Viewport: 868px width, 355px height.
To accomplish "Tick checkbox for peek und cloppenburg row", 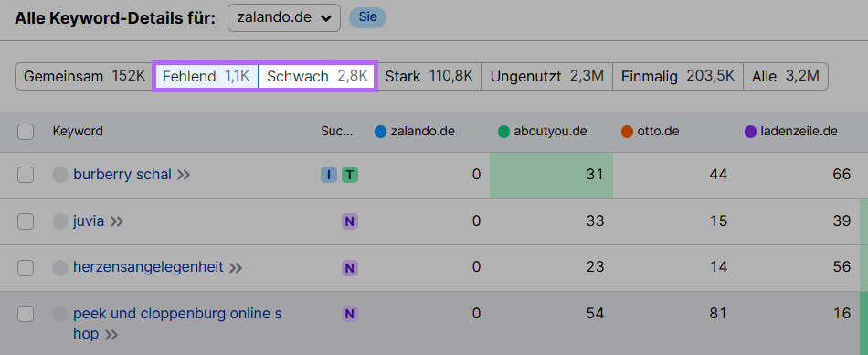I will (26, 314).
